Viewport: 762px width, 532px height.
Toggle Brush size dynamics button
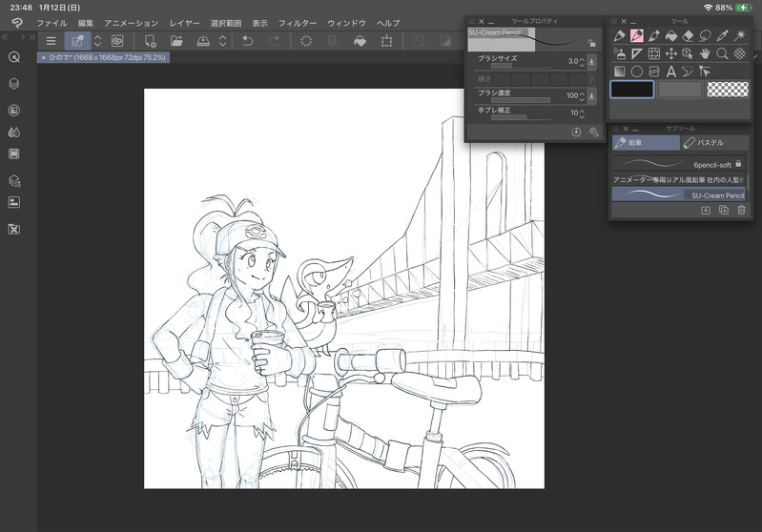[591, 61]
